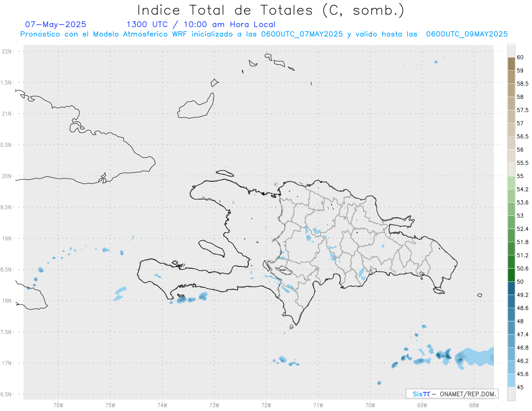Viewport: 532px width, 411px height.
Task: Select the date text '07-May-2025'
Action: (55, 25)
